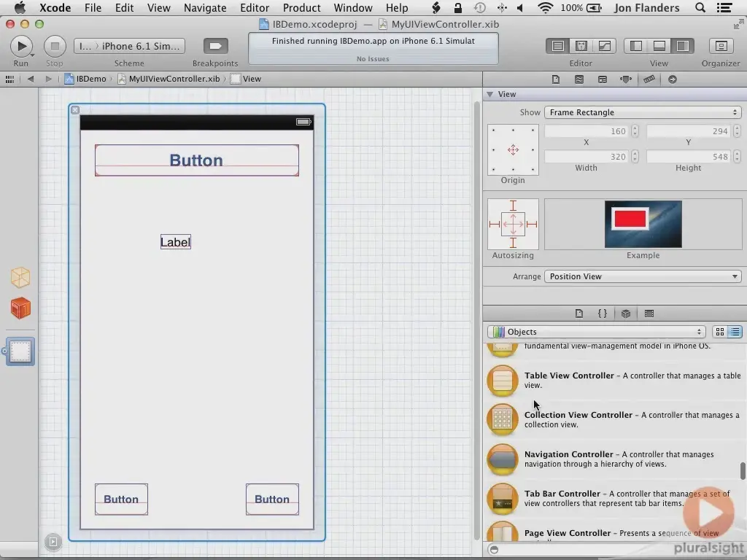Open the Media library film icon
Image resolution: width=747 pixels, height=560 pixels.
(649, 314)
